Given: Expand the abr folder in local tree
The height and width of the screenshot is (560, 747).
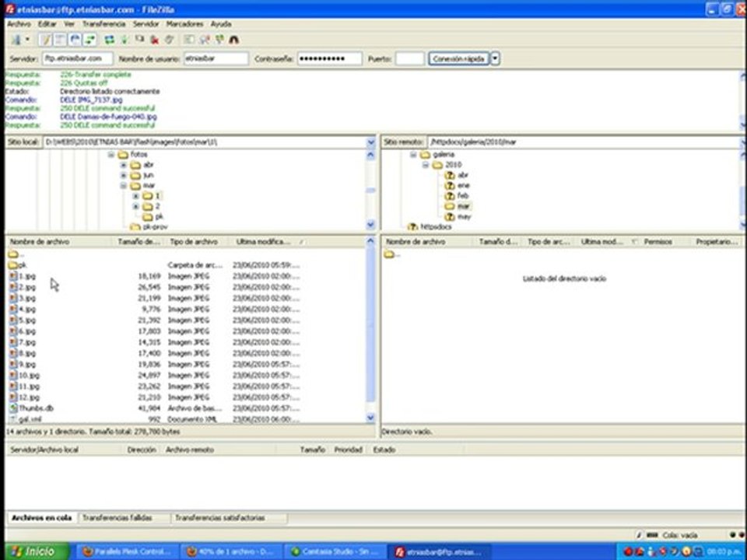Looking at the screenshot, I should coord(124,165).
